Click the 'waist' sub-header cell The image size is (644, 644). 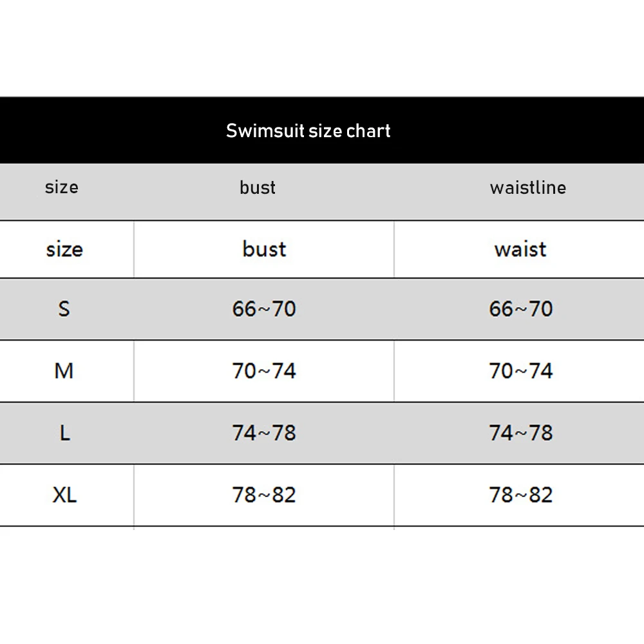tap(520, 249)
